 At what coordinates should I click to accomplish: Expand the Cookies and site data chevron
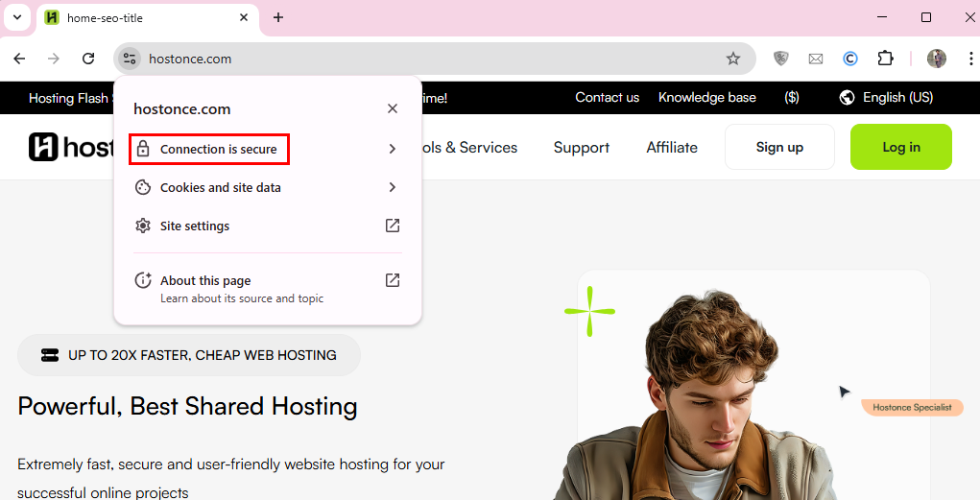click(x=393, y=187)
